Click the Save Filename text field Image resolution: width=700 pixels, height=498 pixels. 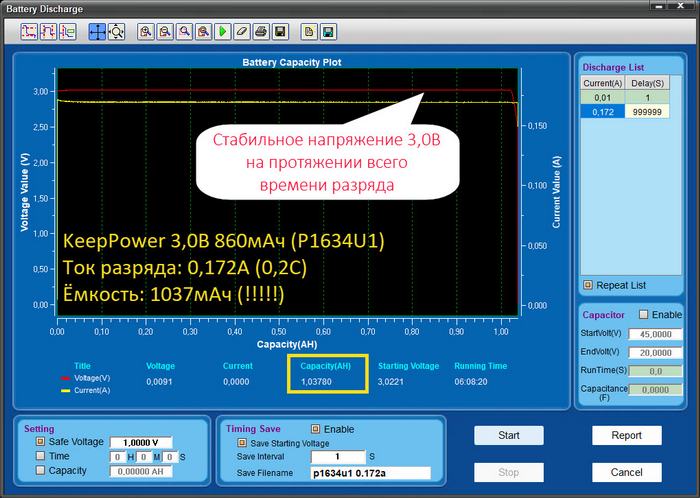[369, 473]
